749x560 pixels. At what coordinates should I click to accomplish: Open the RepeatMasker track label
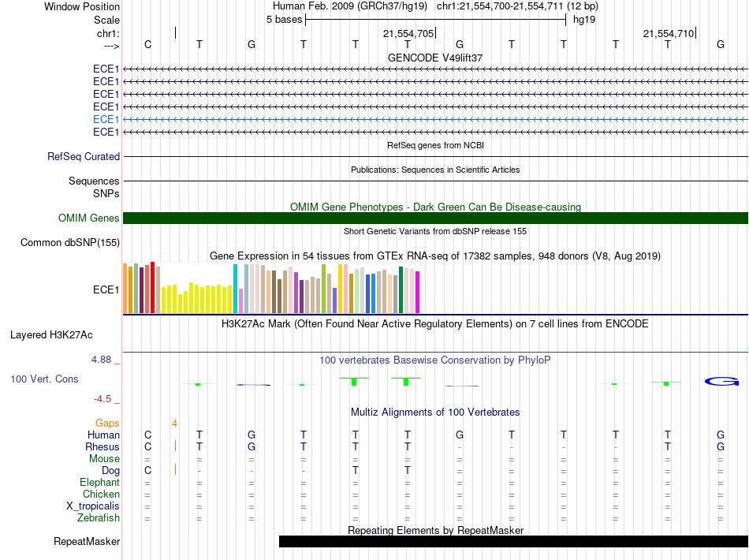click(87, 542)
